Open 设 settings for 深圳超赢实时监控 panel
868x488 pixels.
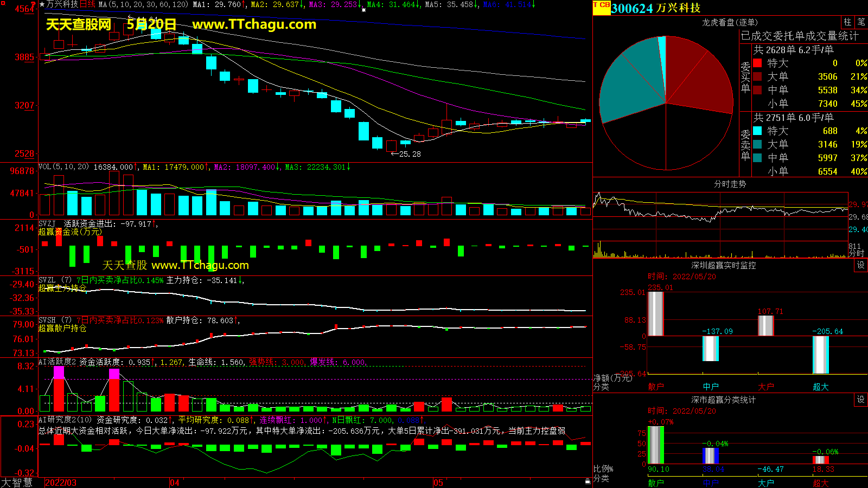pos(860,265)
